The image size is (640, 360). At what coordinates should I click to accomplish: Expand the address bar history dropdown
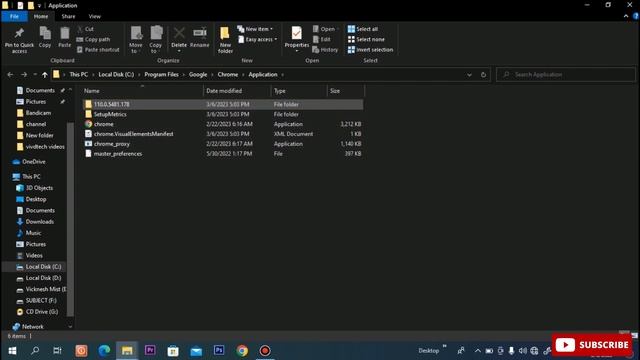(469, 75)
